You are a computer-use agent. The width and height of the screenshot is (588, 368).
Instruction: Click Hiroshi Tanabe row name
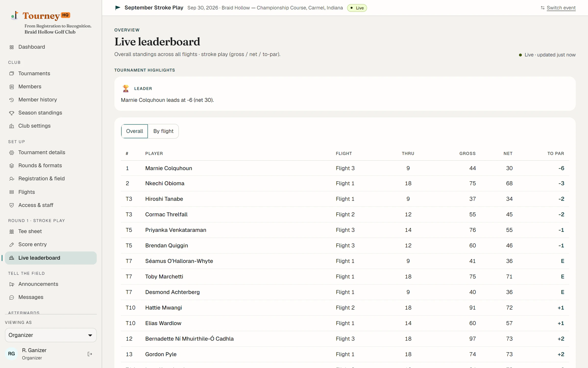coord(164,199)
